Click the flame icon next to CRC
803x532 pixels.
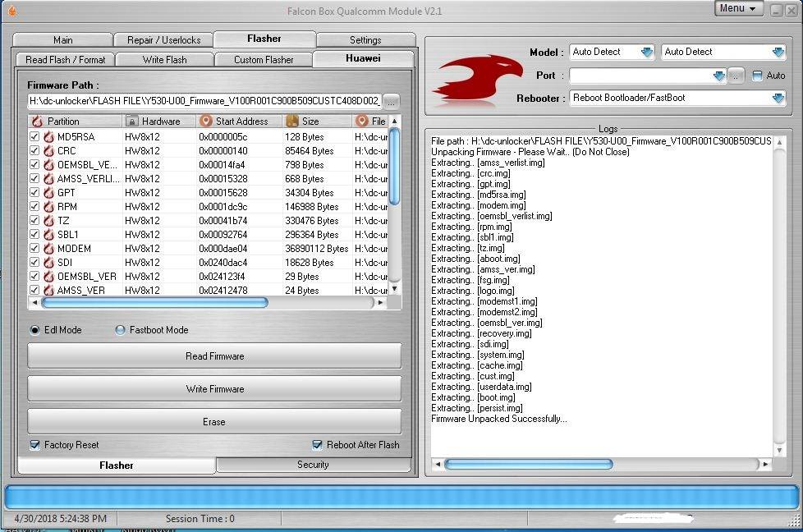click(48, 150)
